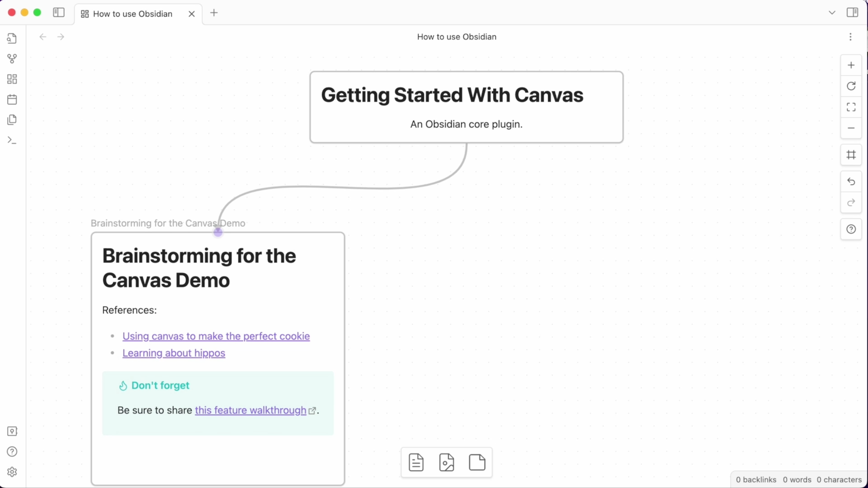Toggle the right sidebar panel

click(852, 13)
